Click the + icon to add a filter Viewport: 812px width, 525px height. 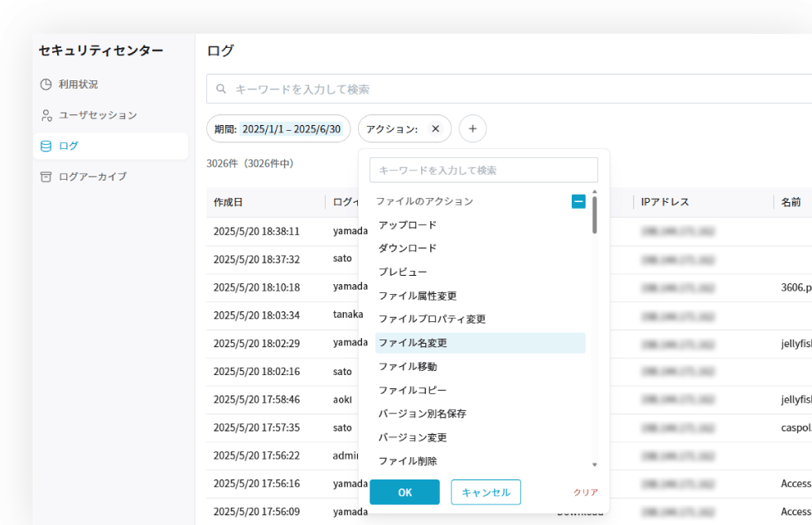point(472,128)
